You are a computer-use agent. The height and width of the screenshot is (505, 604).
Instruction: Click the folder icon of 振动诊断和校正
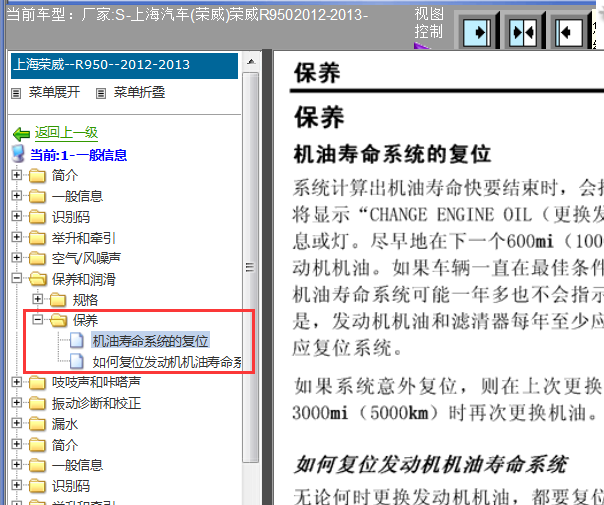click(37, 403)
